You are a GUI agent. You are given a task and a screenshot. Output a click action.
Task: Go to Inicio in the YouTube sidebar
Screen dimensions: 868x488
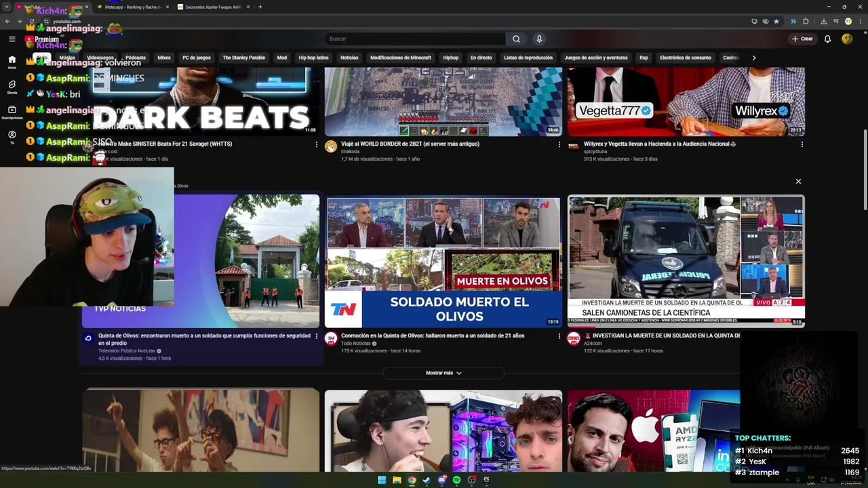(x=12, y=62)
